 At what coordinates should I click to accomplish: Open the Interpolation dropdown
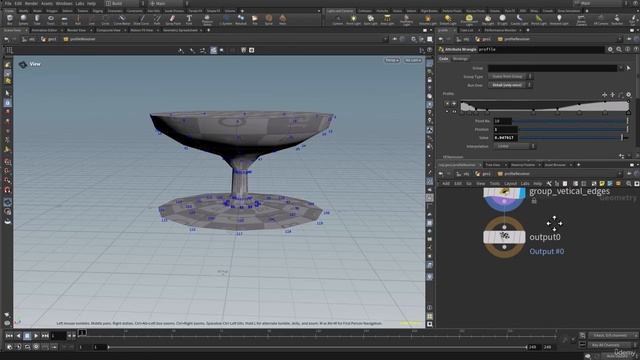pyautogui.click(x=514, y=146)
